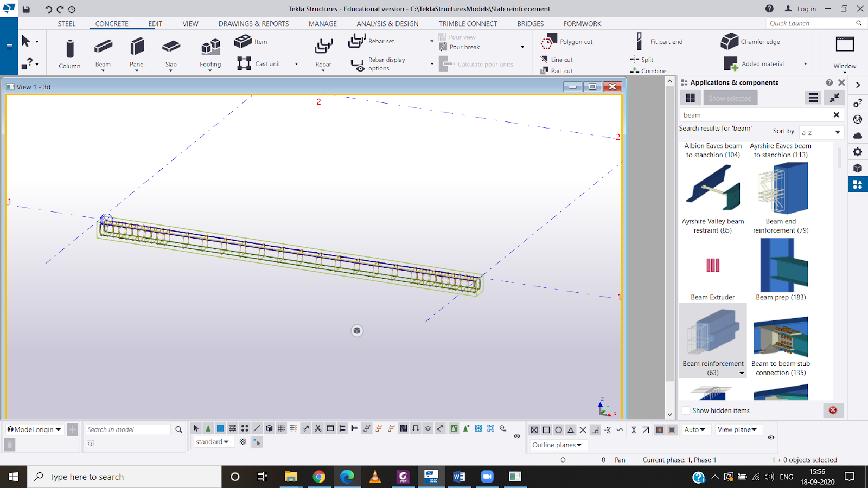Toggle thumbnail grid view in Applications panel

point(691,98)
